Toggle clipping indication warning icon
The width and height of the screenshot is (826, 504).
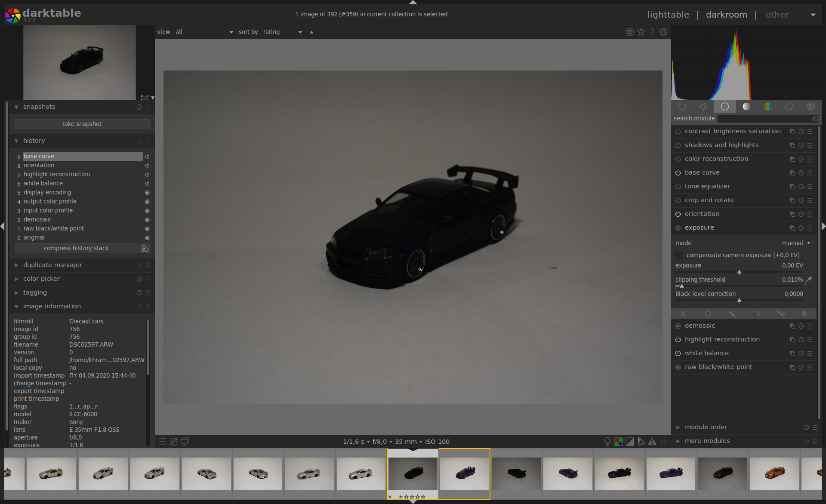[630, 442]
